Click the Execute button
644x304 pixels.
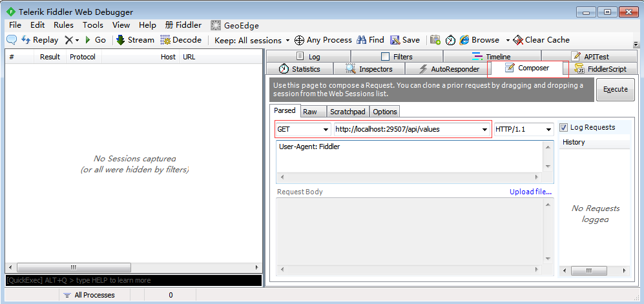615,90
